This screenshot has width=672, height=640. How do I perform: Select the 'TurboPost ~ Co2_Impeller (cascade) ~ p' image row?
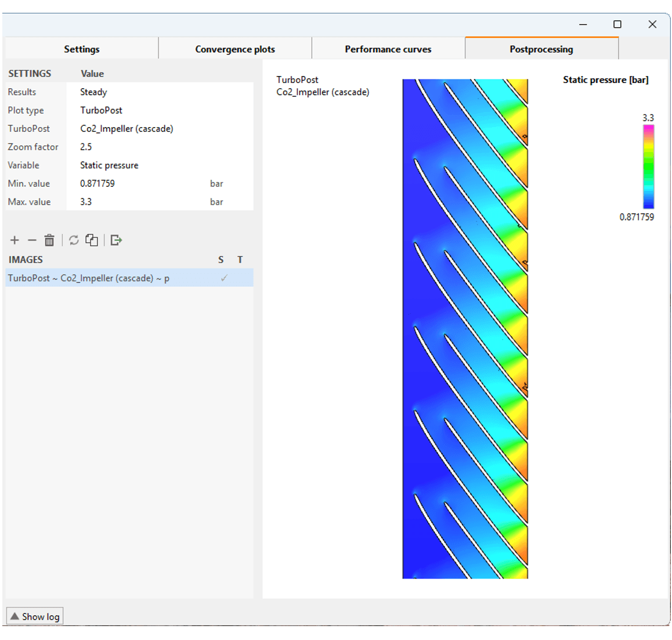pyautogui.click(x=129, y=278)
